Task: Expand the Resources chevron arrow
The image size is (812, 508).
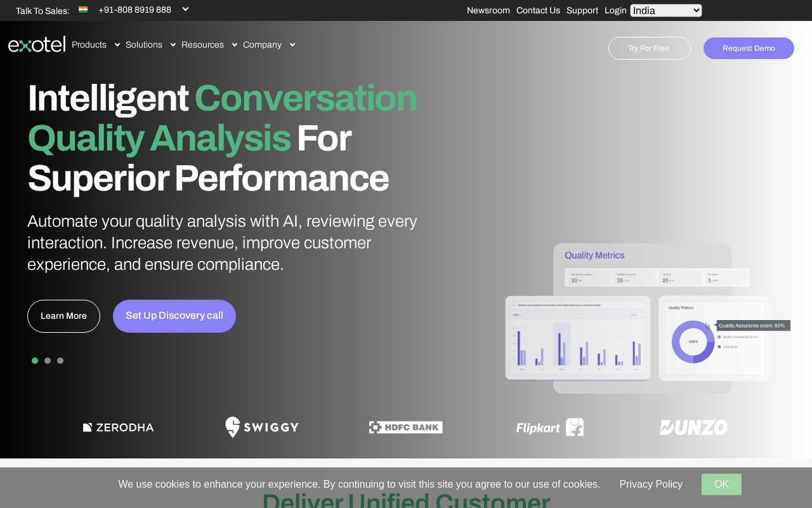Action: point(234,44)
